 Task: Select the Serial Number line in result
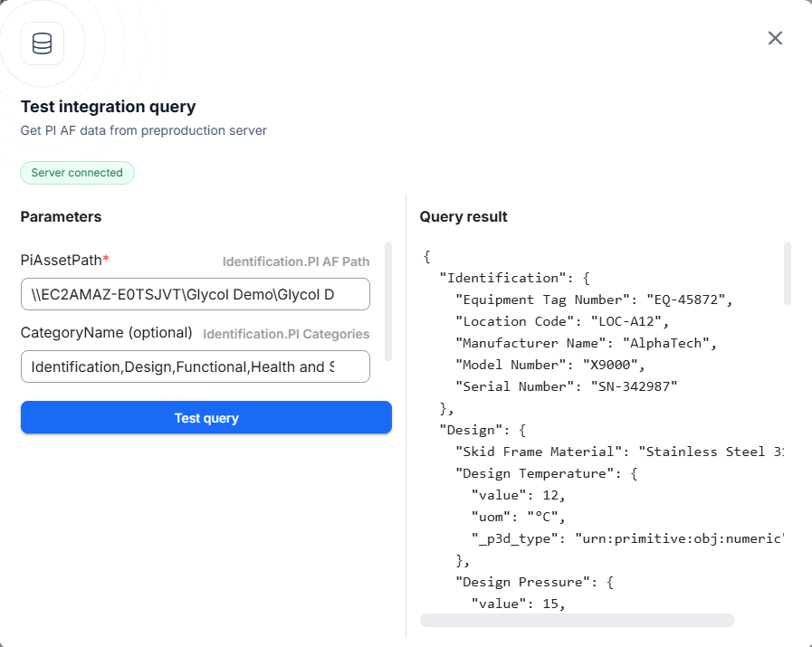click(566, 386)
